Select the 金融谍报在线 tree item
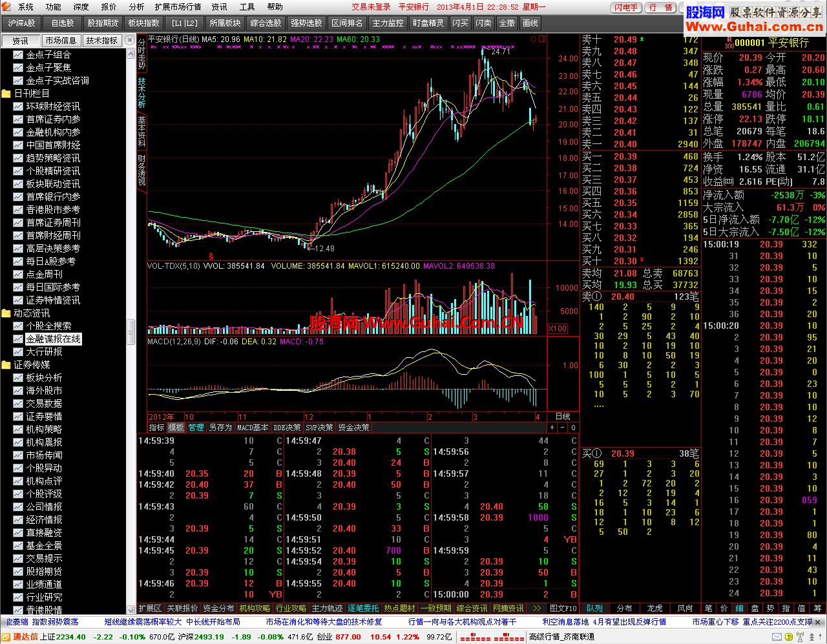 click(x=54, y=339)
